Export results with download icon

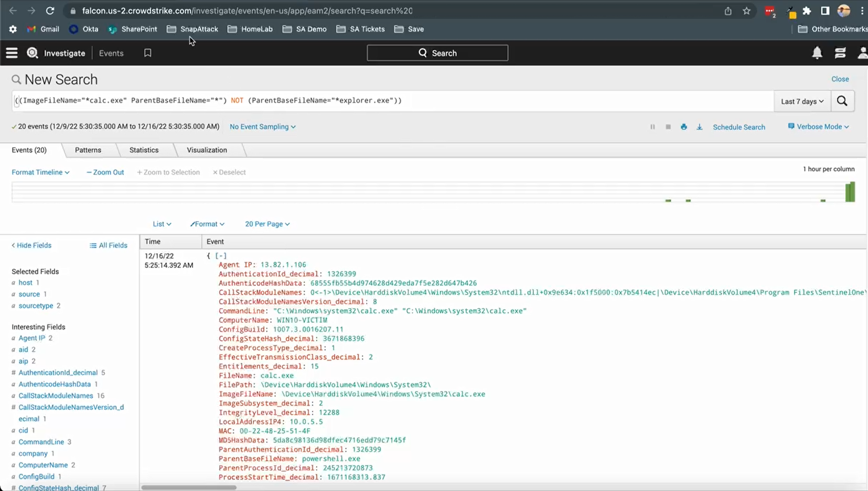coord(699,127)
